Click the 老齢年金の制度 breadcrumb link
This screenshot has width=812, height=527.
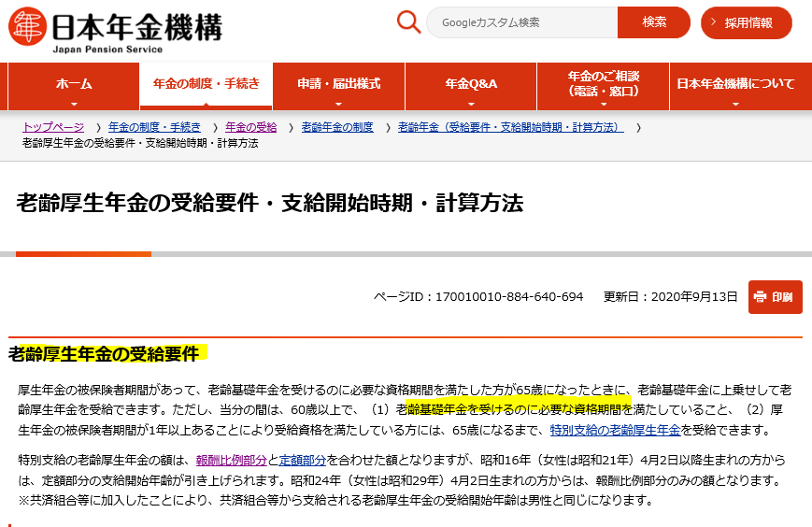pos(337,127)
